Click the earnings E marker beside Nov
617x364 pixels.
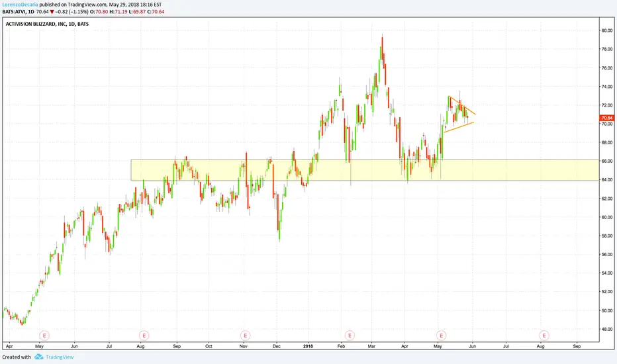[x=245, y=336]
